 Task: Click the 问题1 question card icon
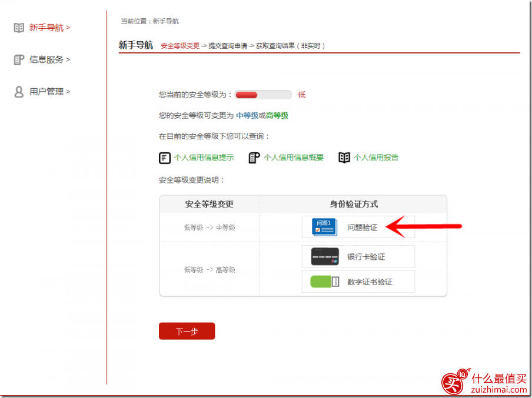[x=324, y=227]
